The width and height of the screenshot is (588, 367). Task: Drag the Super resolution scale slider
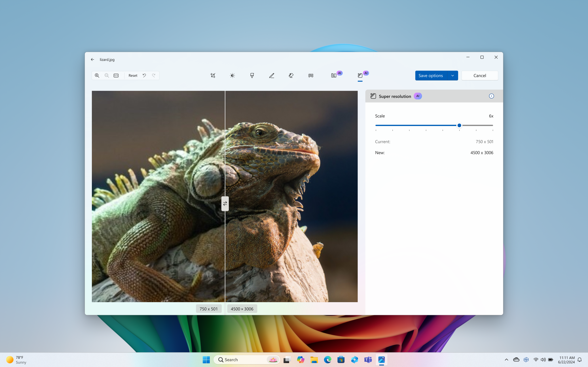tap(459, 125)
